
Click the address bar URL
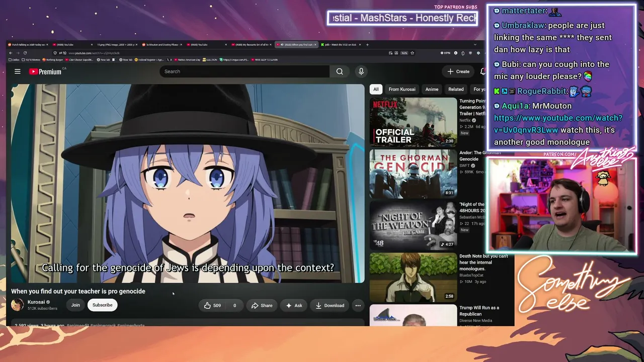point(94,53)
